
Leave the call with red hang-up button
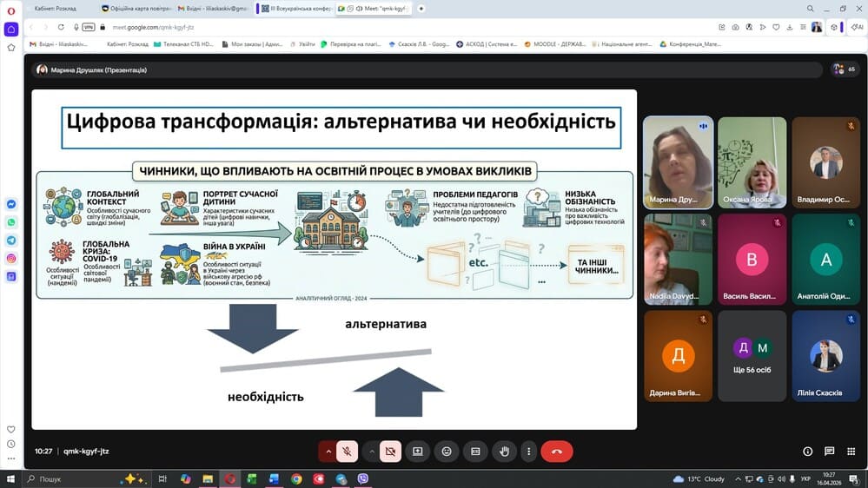coord(556,452)
